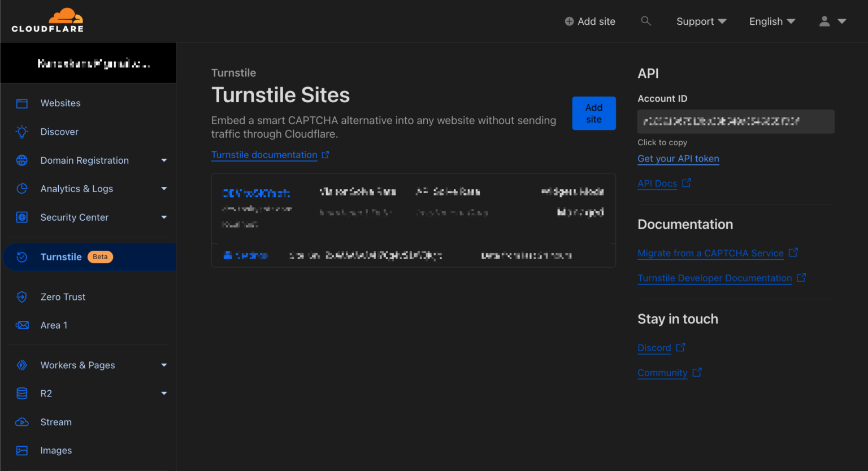
Task: Click the Turnstile checkmark shield icon
Action: coord(21,256)
